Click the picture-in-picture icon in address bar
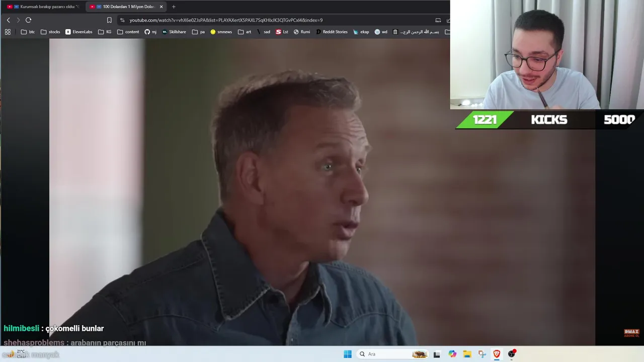 point(438,20)
